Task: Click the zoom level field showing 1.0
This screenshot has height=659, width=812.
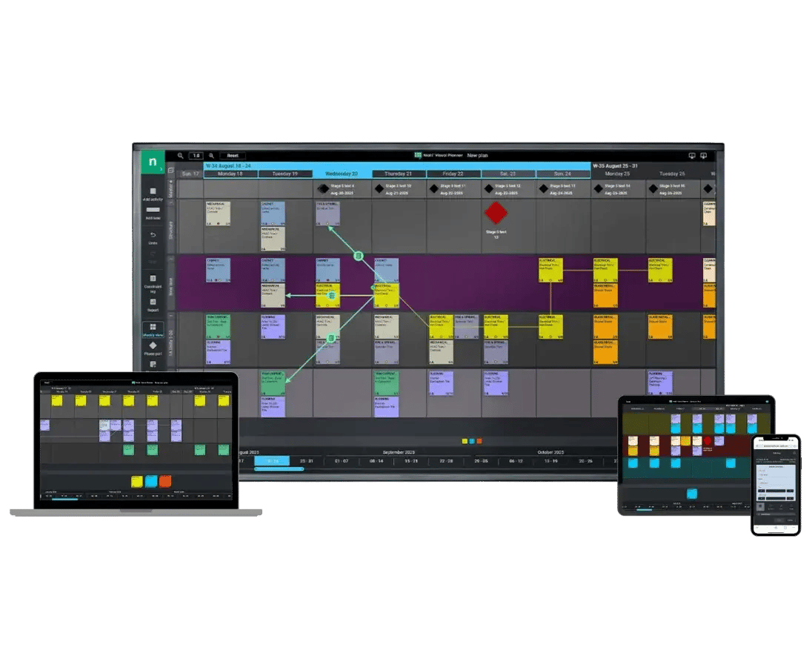Action: 196,156
